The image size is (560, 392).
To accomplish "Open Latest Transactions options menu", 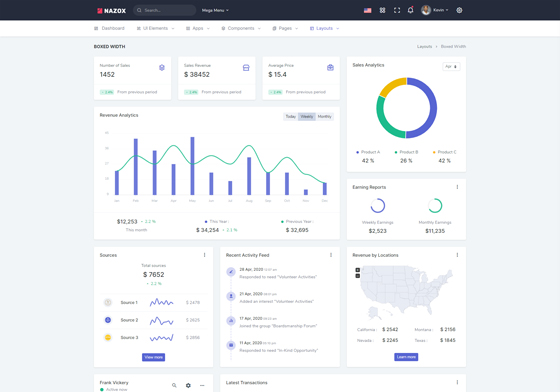I will 457,382.
